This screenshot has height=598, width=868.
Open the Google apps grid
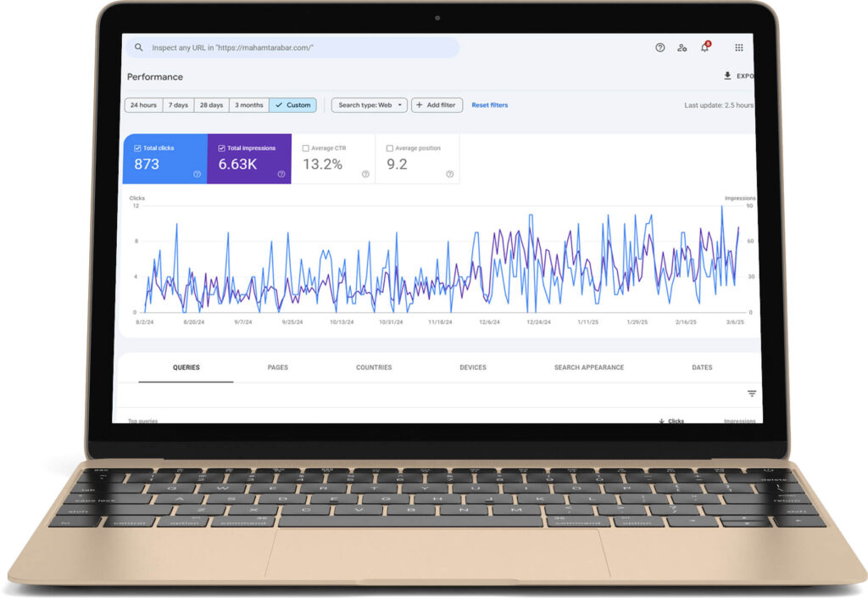point(739,48)
